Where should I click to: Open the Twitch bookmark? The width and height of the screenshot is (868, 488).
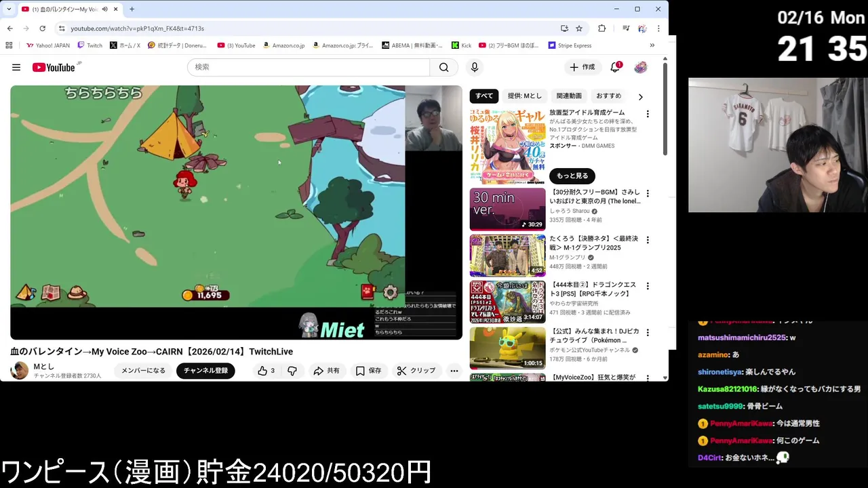(x=90, y=45)
